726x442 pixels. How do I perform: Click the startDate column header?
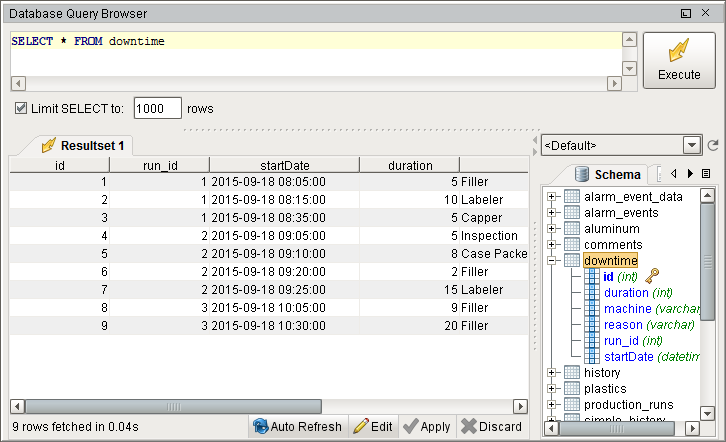(x=284, y=165)
